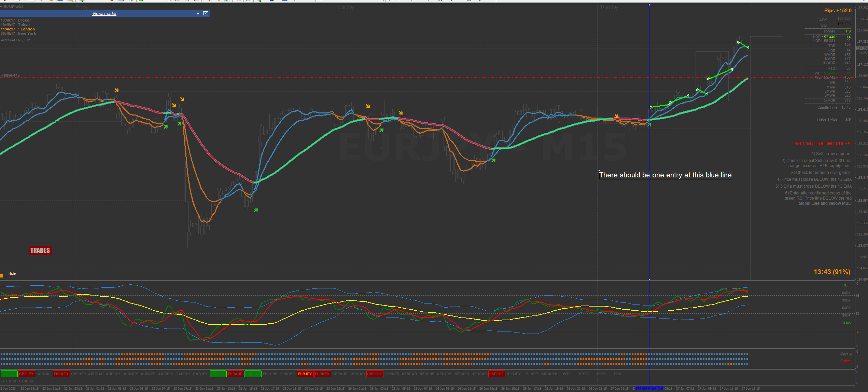868x392 pixels.
Task: Select the highlighted EURJPY symbol button
Action: pyautogui.click(x=305, y=374)
